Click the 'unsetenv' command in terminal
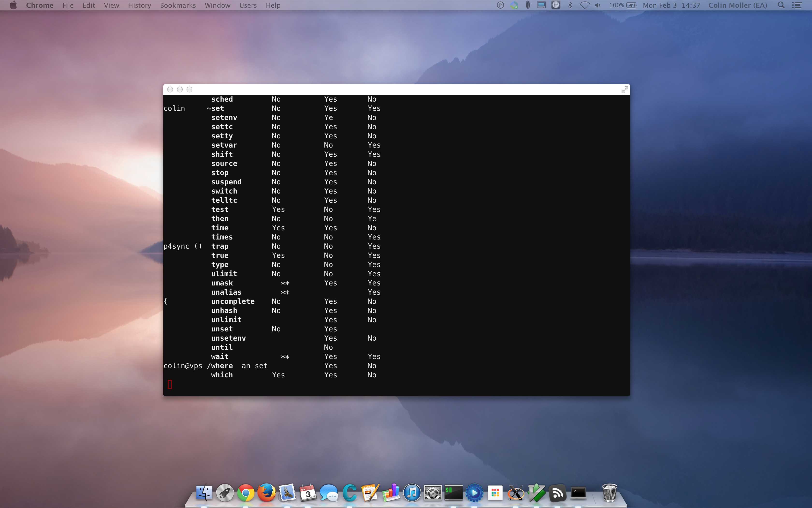This screenshot has height=508, width=812. click(x=229, y=338)
